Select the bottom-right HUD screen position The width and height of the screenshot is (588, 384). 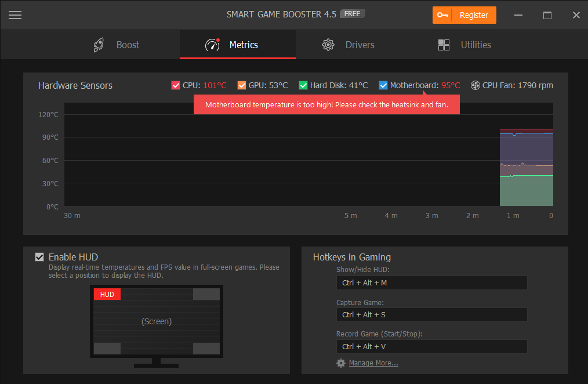coord(206,348)
